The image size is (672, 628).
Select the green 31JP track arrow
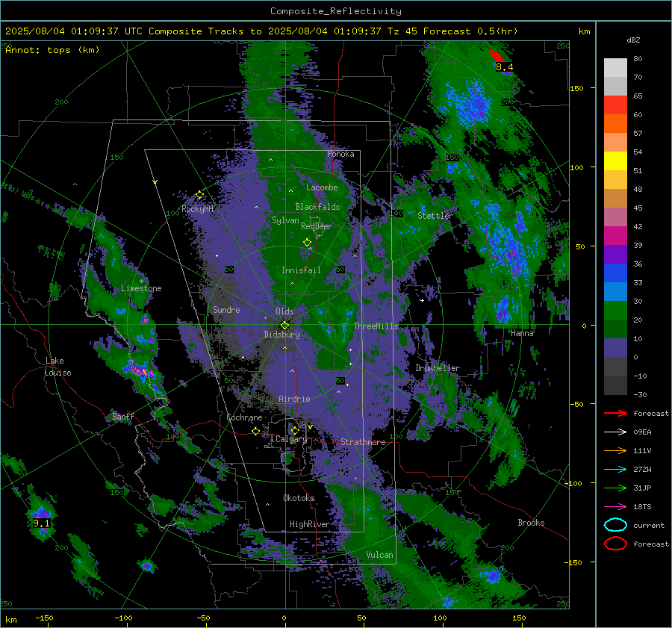pos(615,488)
